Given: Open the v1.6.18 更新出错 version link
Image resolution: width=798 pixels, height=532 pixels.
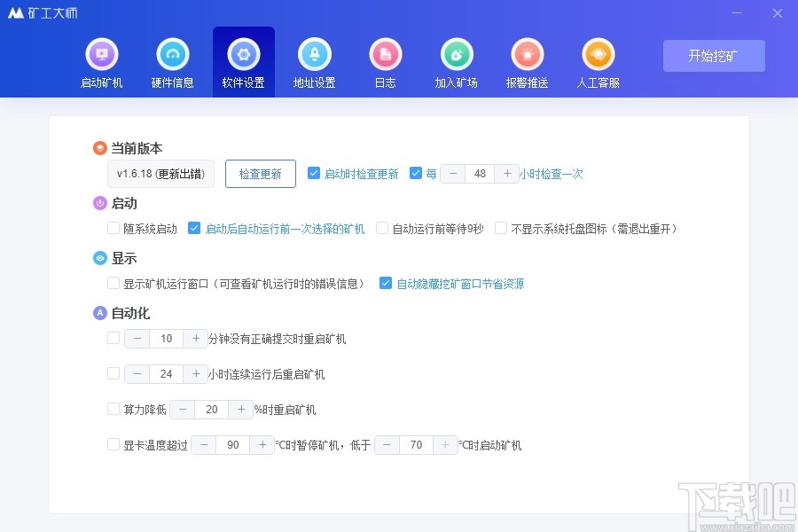Looking at the screenshot, I should point(160,173).
